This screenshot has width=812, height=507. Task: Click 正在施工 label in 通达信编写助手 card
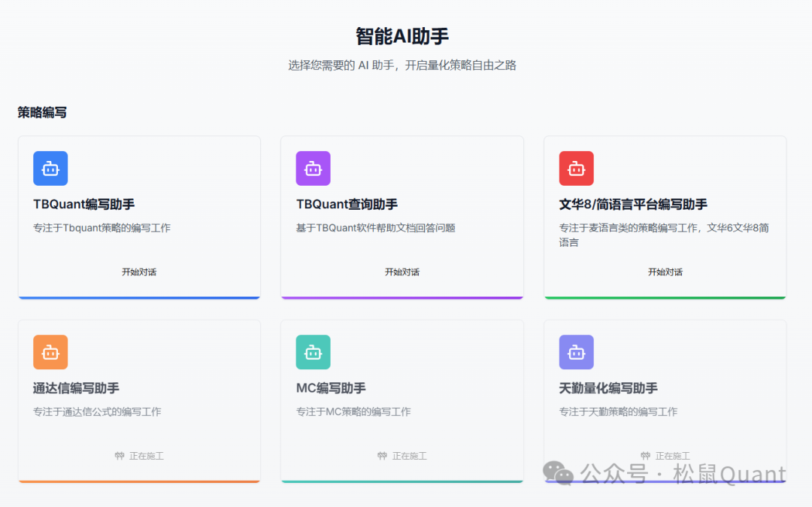click(147, 456)
